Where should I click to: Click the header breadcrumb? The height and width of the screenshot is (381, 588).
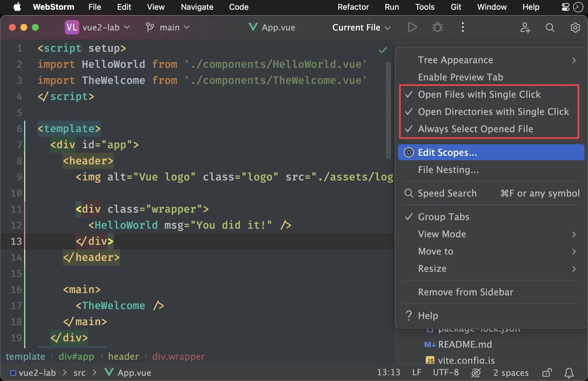point(123,357)
